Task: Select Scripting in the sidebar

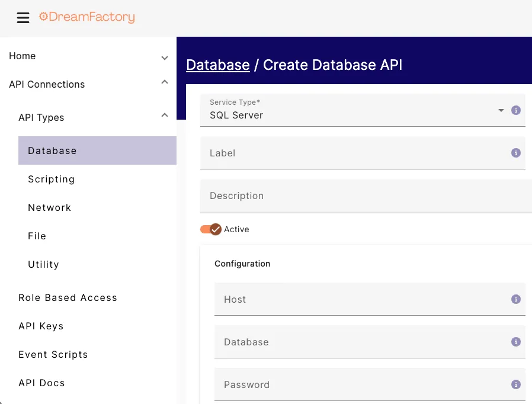Action: pyautogui.click(x=51, y=179)
